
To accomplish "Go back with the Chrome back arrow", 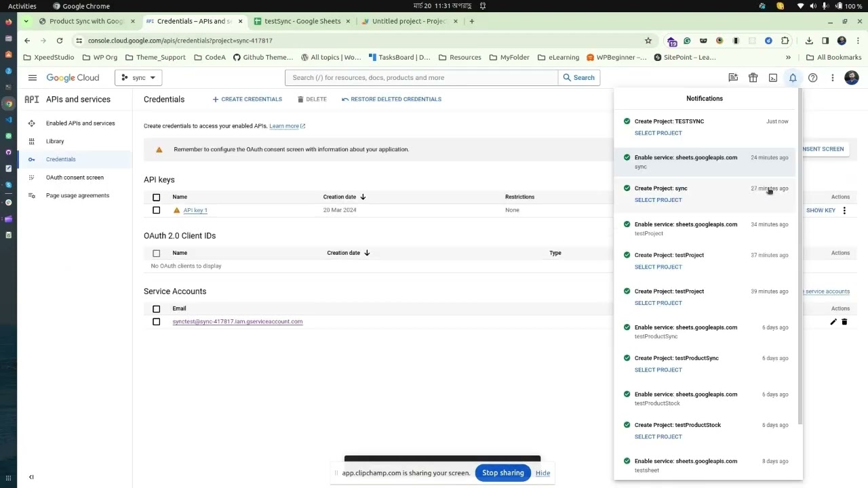I will coord(27,41).
